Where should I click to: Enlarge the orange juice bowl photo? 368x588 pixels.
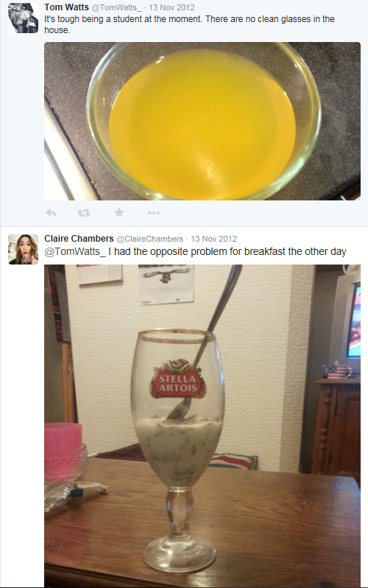[202, 121]
